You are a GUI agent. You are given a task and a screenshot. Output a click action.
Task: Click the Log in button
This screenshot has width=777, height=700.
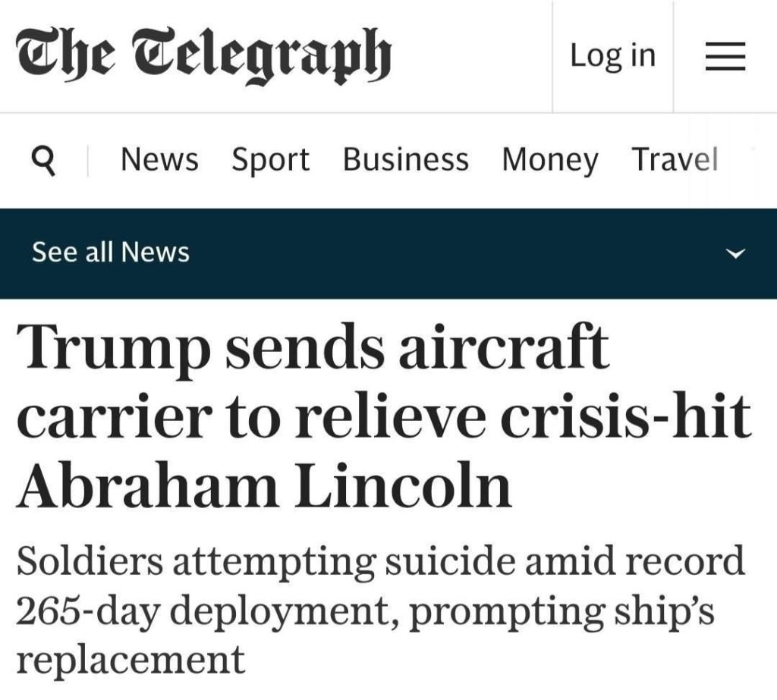tap(612, 56)
